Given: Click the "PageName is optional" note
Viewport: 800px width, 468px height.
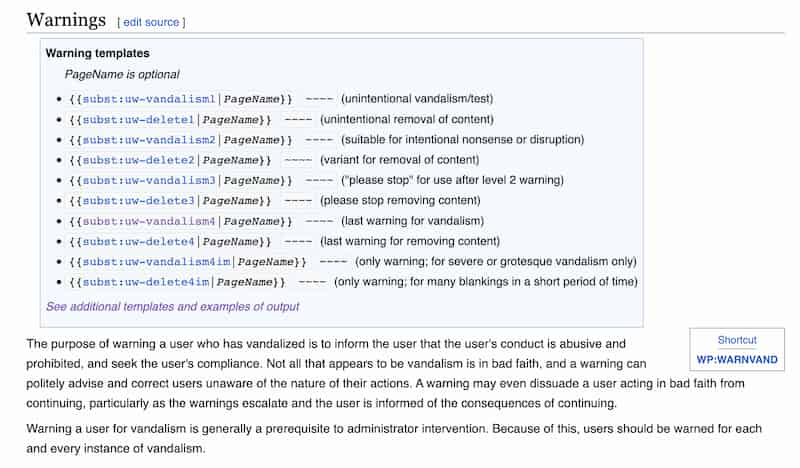Looking at the screenshot, I should [x=122, y=74].
